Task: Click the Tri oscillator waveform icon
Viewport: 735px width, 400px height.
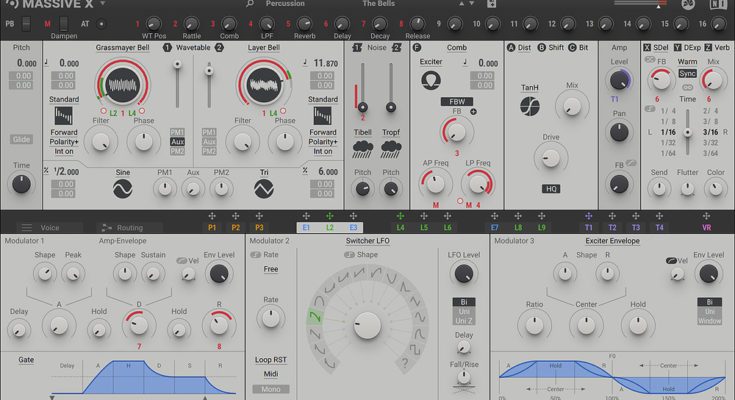Action: pos(264,187)
